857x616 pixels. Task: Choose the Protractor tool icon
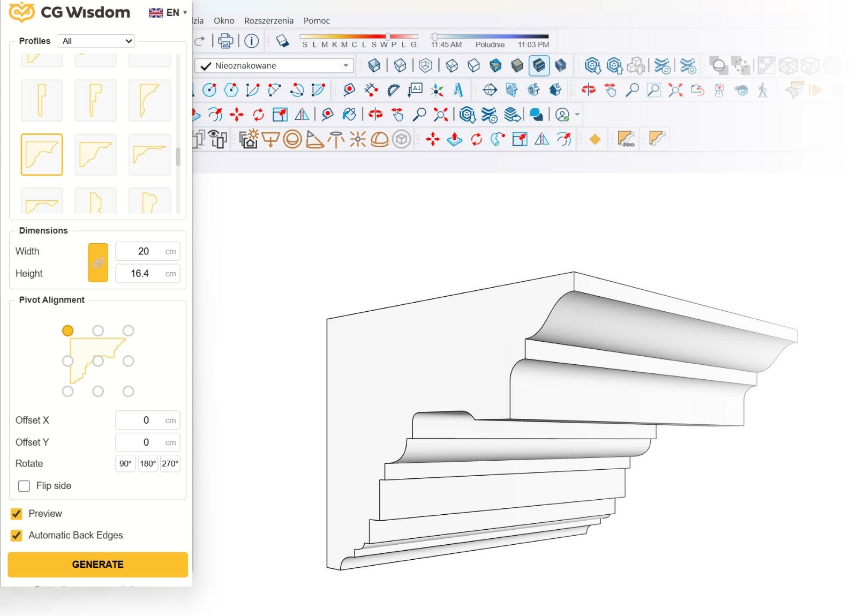[x=393, y=90]
